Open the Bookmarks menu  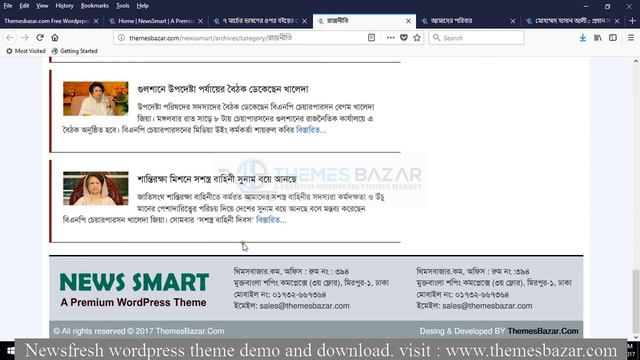(x=95, y=6)
